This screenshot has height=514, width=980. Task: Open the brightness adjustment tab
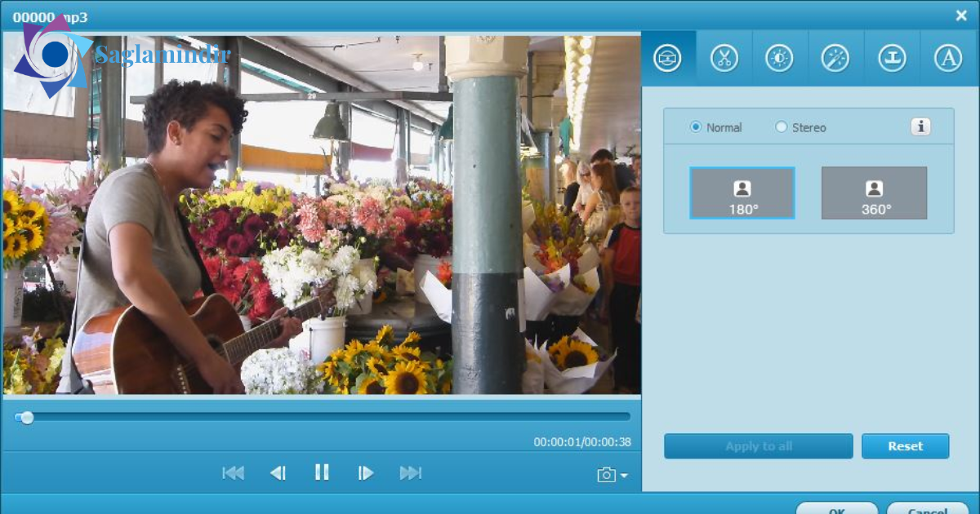coord(780,58)
